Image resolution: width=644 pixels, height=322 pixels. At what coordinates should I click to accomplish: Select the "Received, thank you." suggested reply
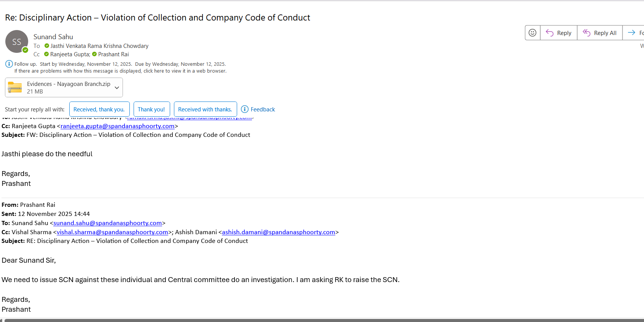[x=99, y=109]
